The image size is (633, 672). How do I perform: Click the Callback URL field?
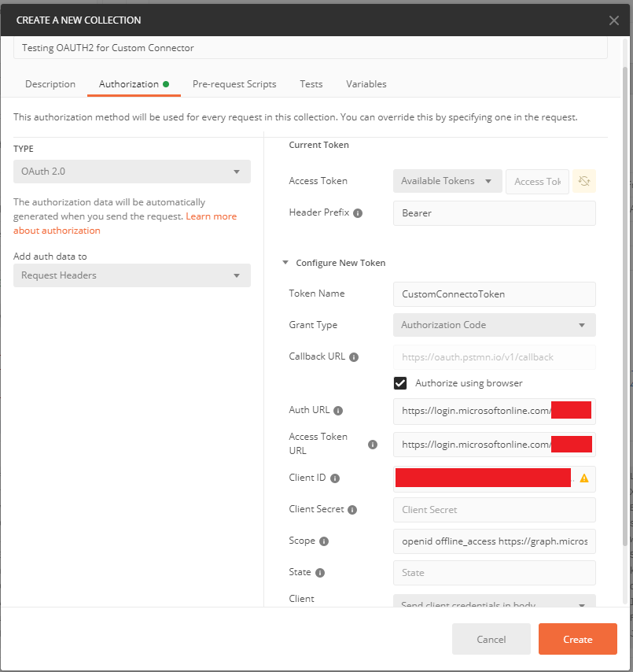495,357
